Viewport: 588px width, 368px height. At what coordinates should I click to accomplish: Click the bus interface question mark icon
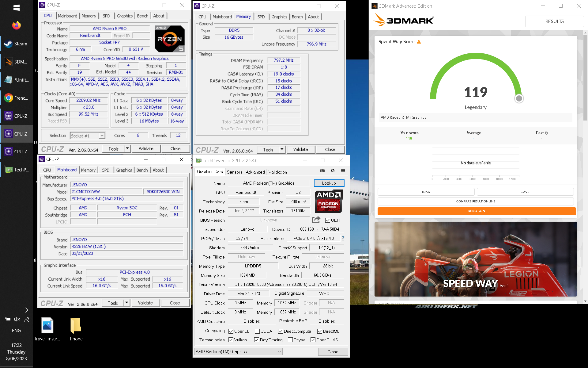343,238
